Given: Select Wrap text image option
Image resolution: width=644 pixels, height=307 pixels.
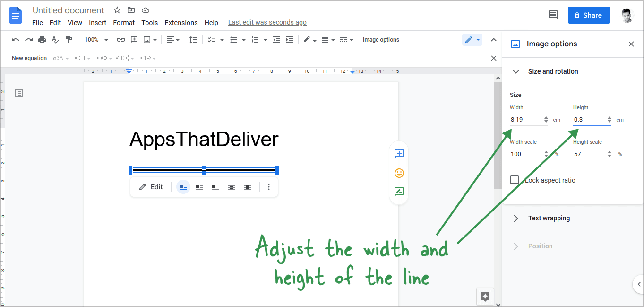Looking at the screenshot, I should point(199,187).
